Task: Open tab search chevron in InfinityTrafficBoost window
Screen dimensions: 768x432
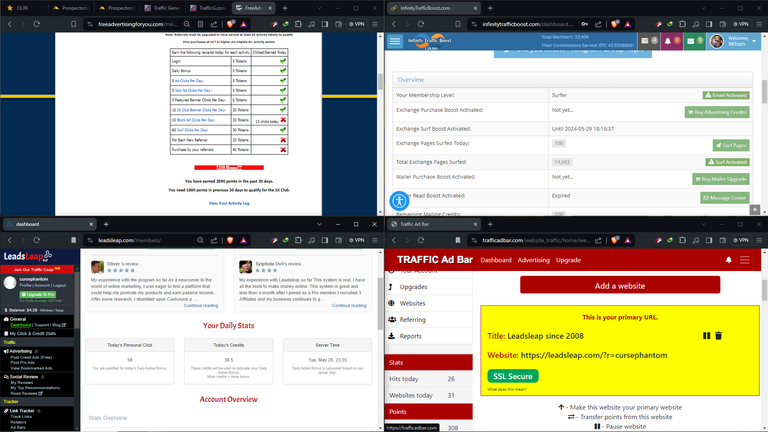Action: coord(703,8)
